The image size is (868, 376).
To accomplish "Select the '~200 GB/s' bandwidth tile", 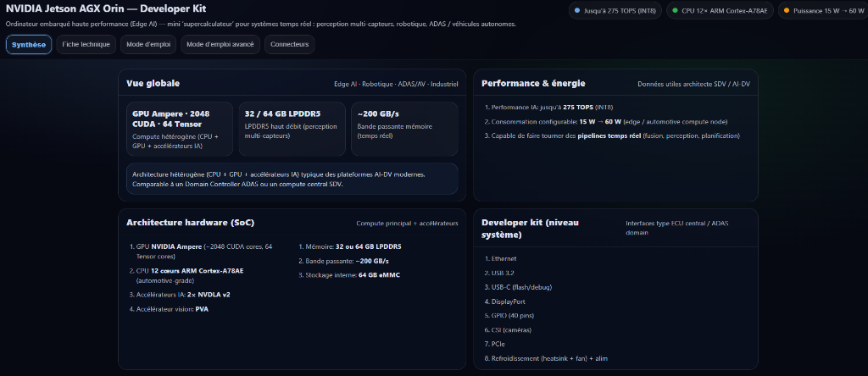I will click(x=404, y=129).
